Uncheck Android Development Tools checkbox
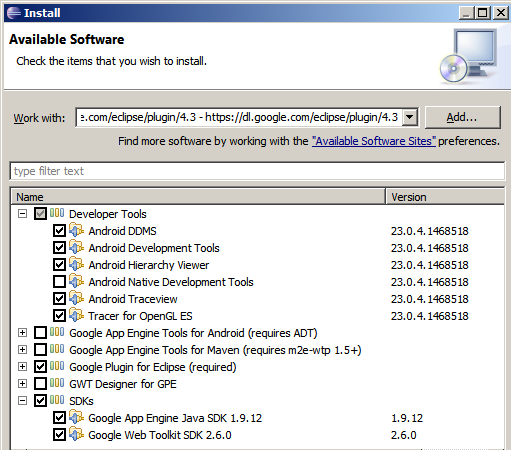This screenshot has height=450, width=511. 59,248
